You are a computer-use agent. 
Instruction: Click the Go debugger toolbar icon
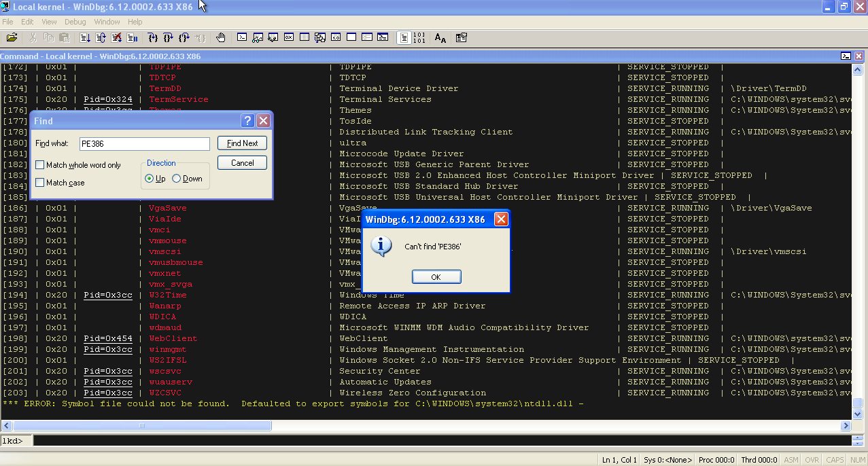[85, 37]
